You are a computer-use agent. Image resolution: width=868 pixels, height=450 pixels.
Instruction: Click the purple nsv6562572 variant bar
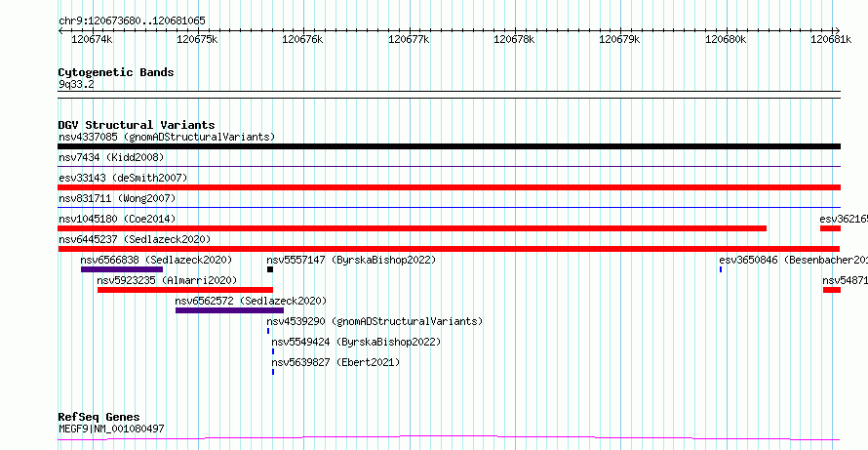pyautogui.click(x=230, y=310)
